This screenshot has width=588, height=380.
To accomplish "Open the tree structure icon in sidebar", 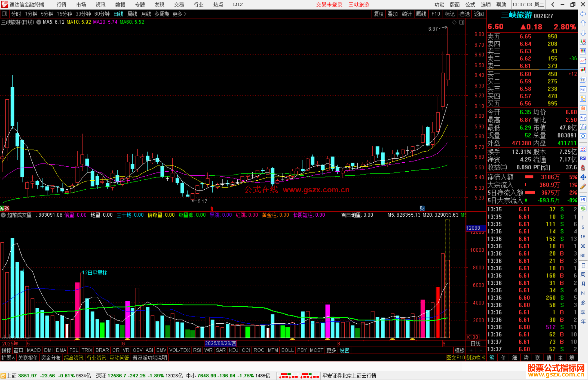I will (x=583, y=99).
